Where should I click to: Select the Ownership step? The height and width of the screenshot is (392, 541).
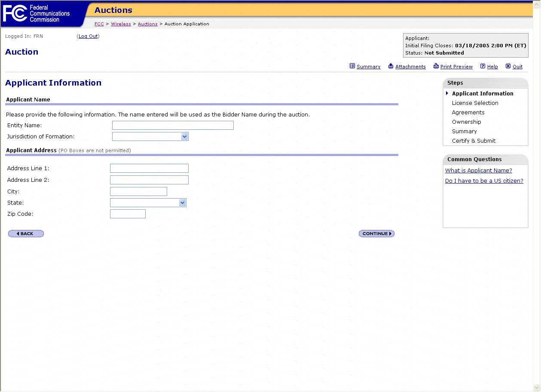point(466,122)
